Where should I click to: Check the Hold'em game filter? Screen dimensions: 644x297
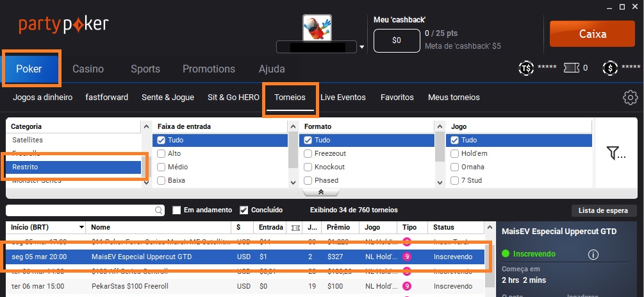[x=454, y=153]
